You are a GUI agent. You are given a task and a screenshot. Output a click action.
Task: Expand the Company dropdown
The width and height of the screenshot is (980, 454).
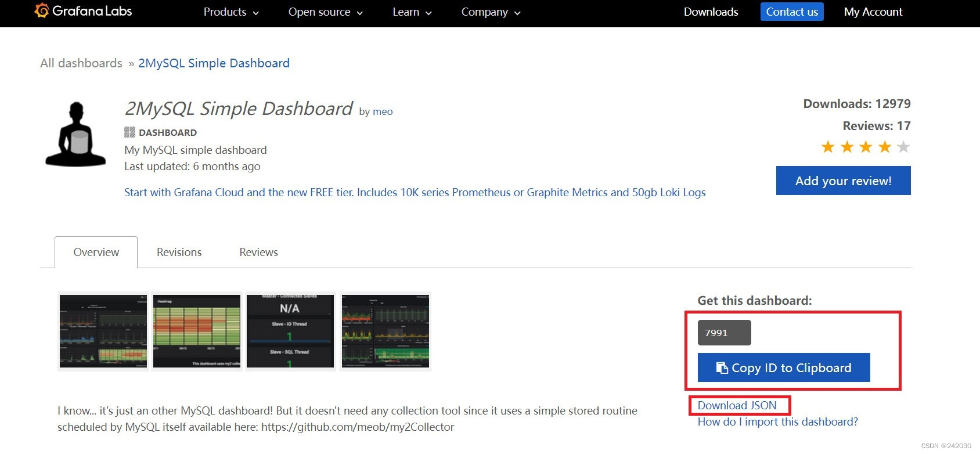tap(491, 12)
